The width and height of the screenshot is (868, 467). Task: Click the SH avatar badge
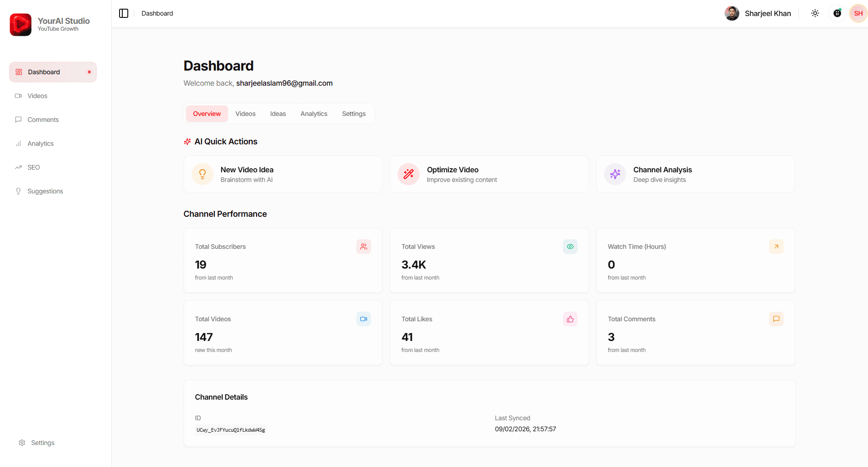[858, 13]
